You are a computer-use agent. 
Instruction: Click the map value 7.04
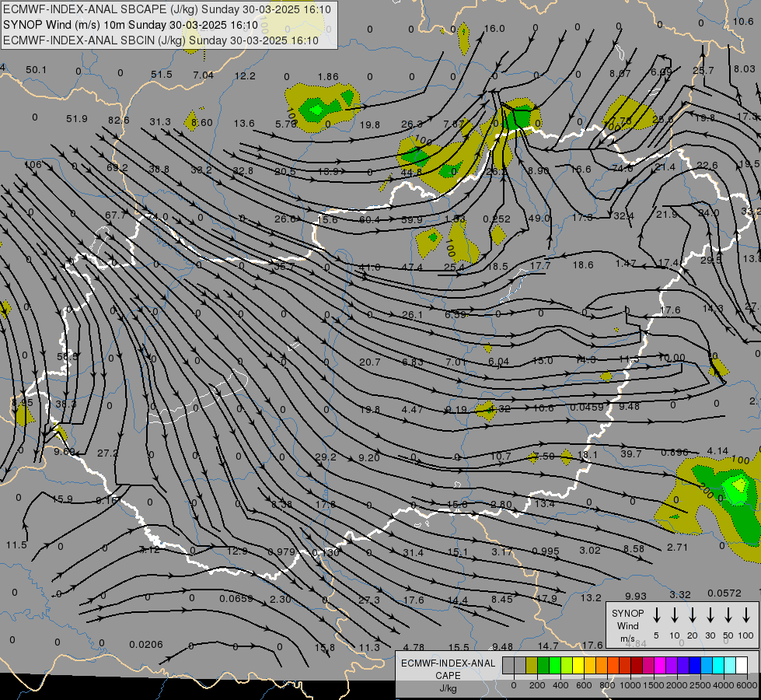(203, 75)
